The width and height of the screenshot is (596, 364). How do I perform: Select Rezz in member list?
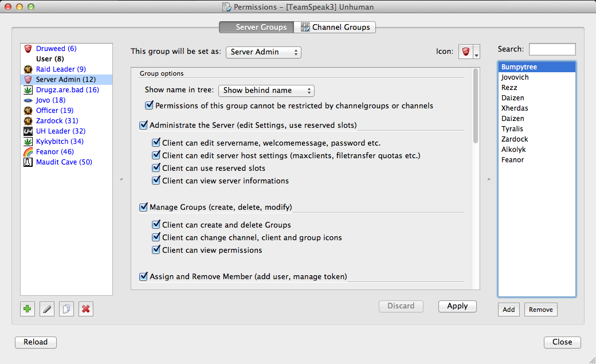(x=537, y=88)
